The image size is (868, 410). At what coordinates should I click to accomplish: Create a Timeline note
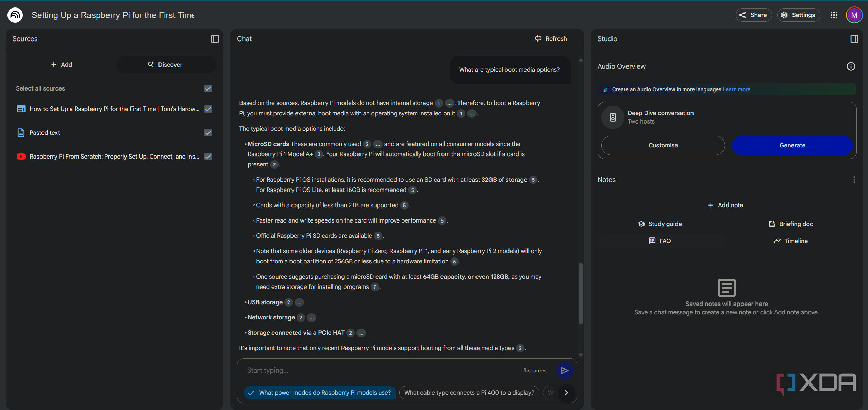pos(791,241)
